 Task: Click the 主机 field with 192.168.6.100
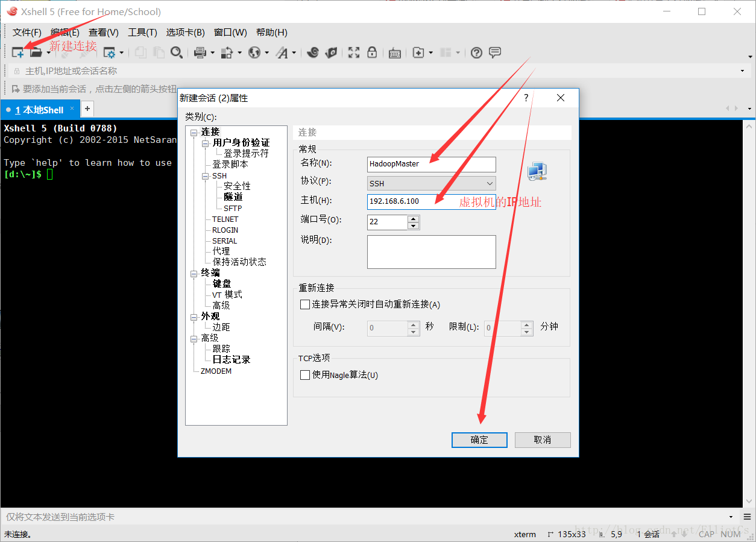[x=432, y=201]
